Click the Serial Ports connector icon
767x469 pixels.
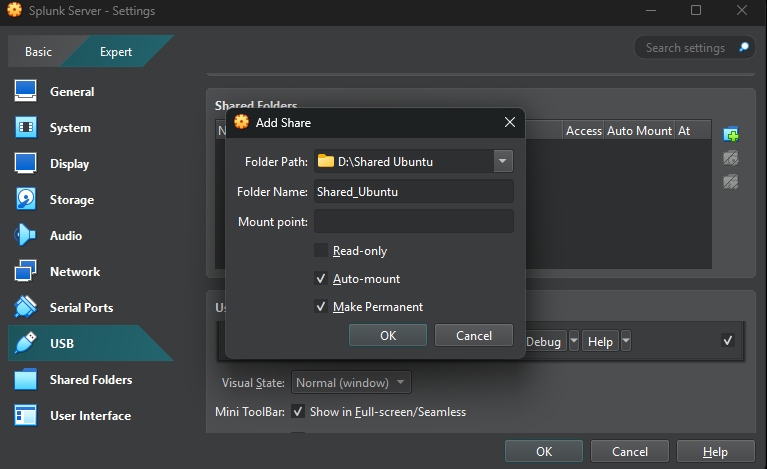[25, 307]
